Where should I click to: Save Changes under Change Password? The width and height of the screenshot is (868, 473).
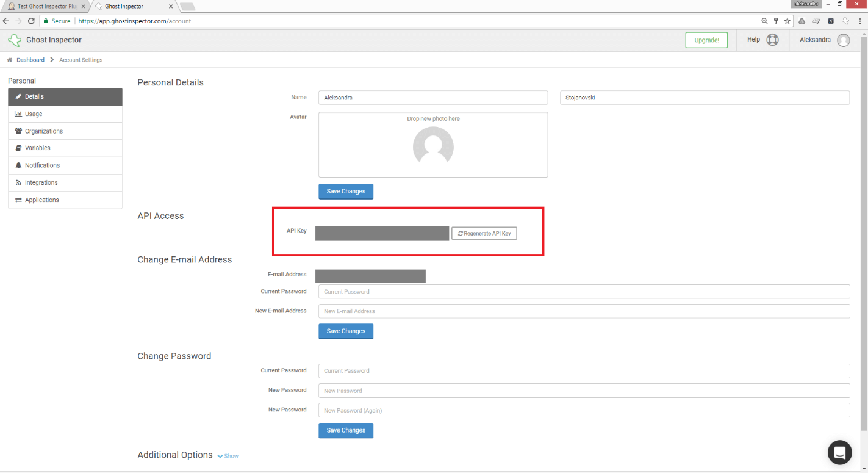[x=346, y=431]
